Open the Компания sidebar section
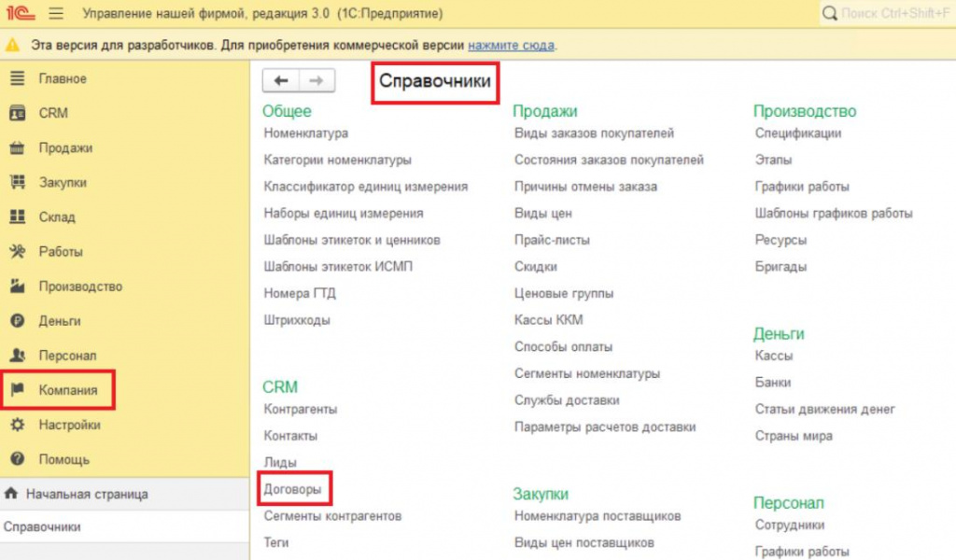Viewport: 956px width, 560px height. point(67,390)
